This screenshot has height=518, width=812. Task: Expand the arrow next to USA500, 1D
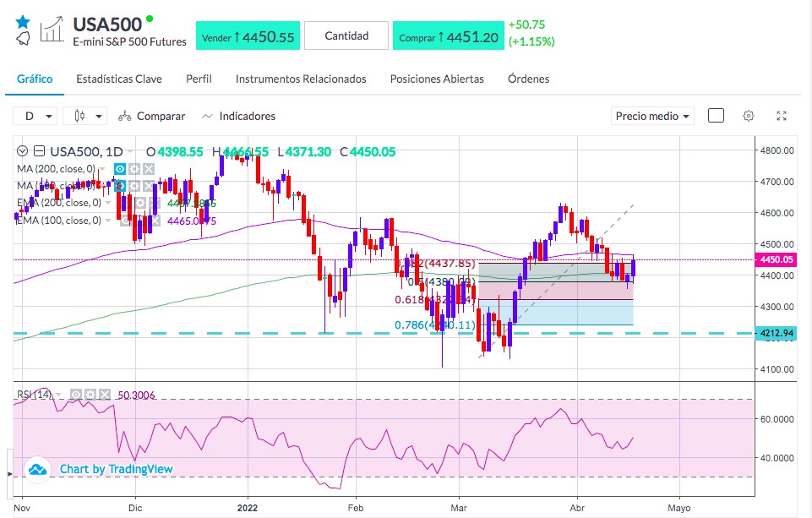click(130, 152)
